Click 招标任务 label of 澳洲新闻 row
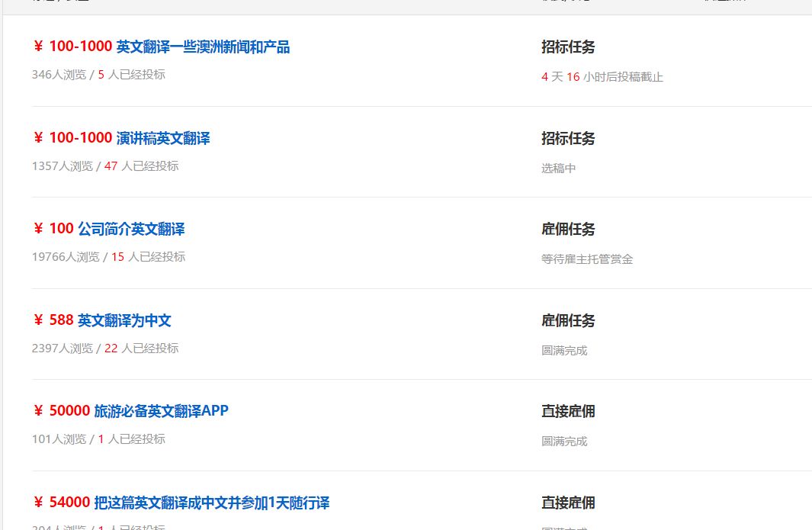The width and height of the screenshot is (812, 530). 568,47
